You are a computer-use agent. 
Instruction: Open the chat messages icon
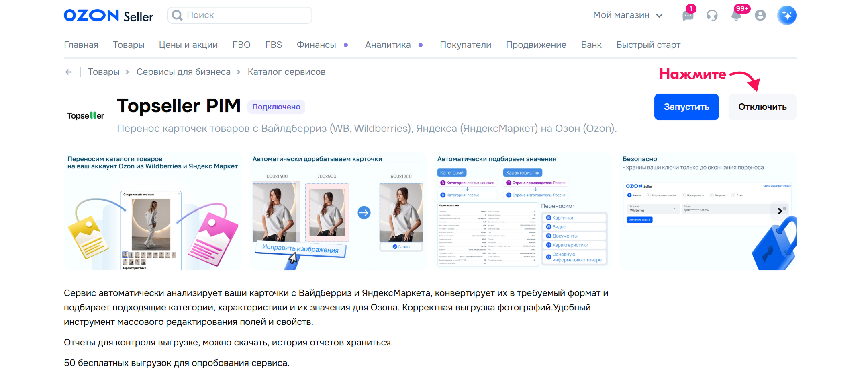(688, 16)
